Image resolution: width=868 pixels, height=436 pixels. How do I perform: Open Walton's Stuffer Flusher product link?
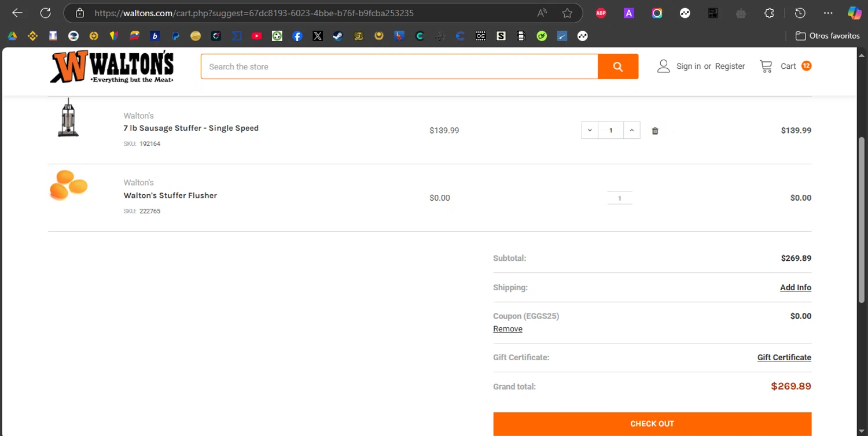point(170,195)
